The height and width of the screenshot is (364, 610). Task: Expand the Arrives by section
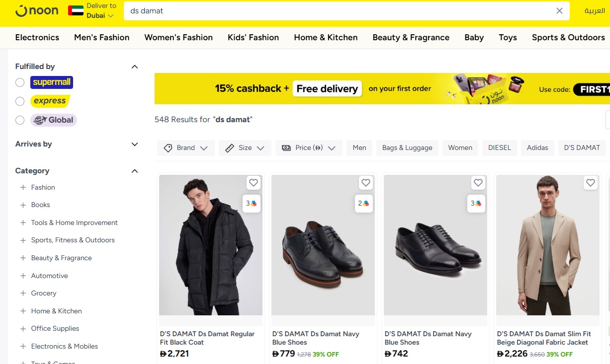point(134,145)
